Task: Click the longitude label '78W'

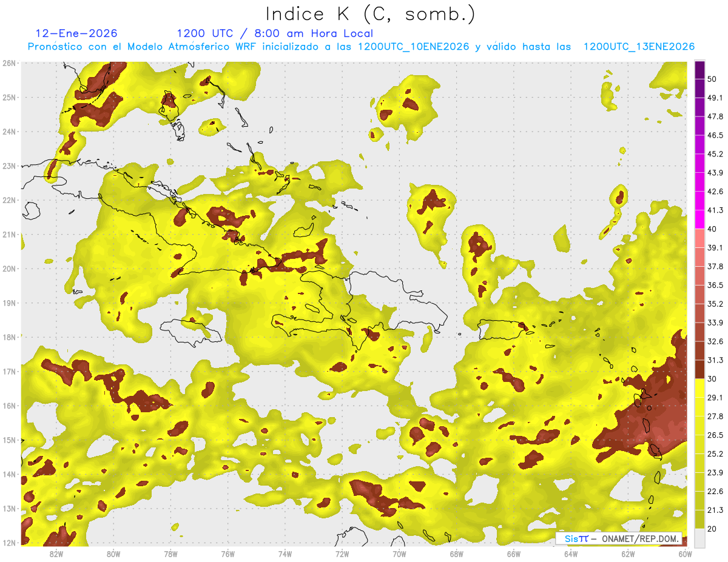Action: [x=170, y=554]
